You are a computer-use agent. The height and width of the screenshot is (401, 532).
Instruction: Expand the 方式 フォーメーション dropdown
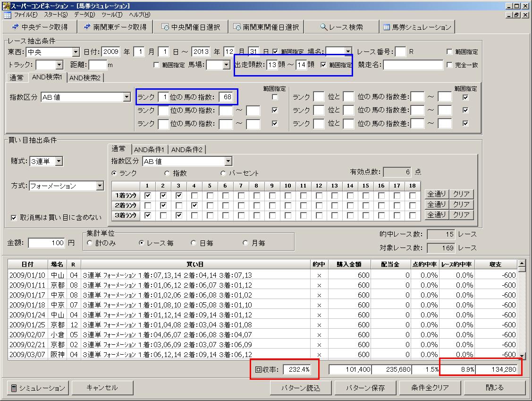[100, 186]
